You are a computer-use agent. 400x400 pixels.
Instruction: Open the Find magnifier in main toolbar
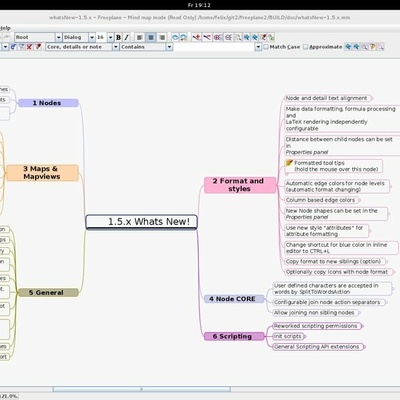pos(238,37)
